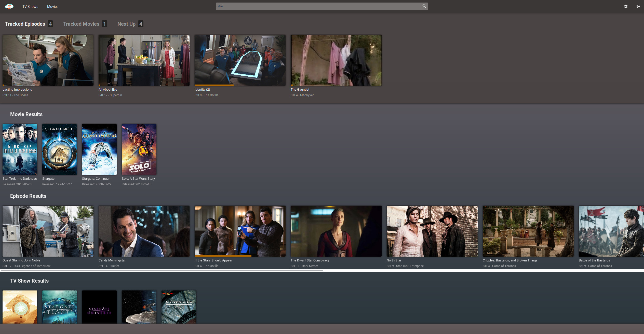
Task: Switch to the Next Up tab
Action: coord(126,24)
